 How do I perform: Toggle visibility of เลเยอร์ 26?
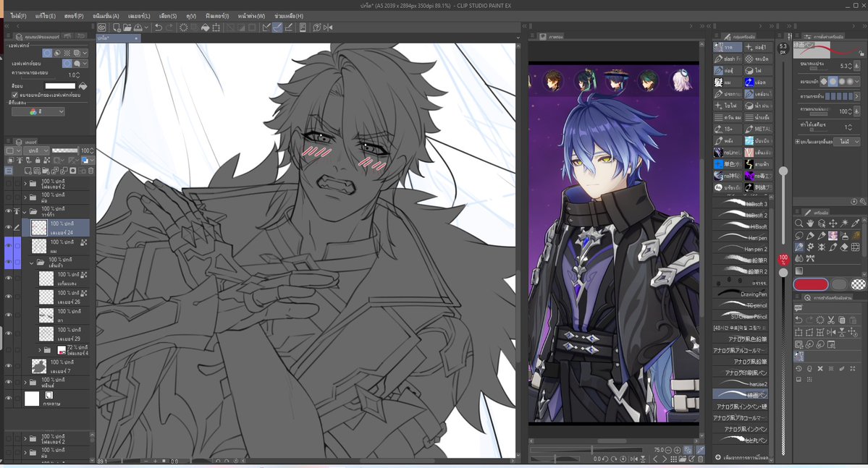click(8, 297)
